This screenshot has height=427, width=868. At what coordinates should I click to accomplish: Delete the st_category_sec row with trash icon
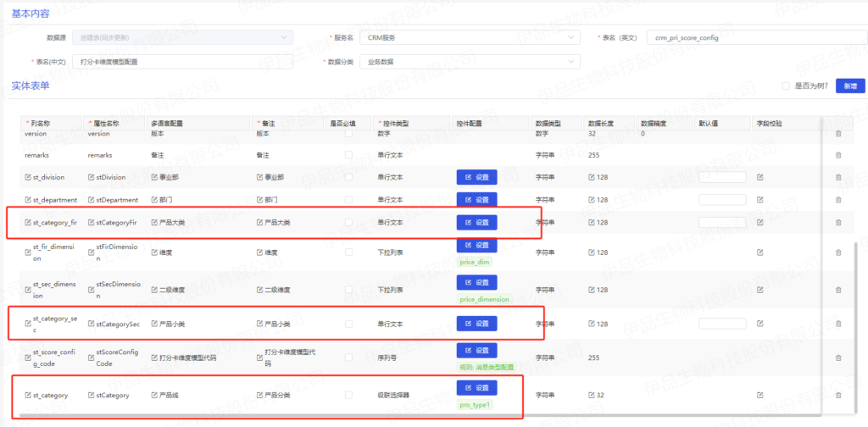pyautogui.click(x=838, y=324)
